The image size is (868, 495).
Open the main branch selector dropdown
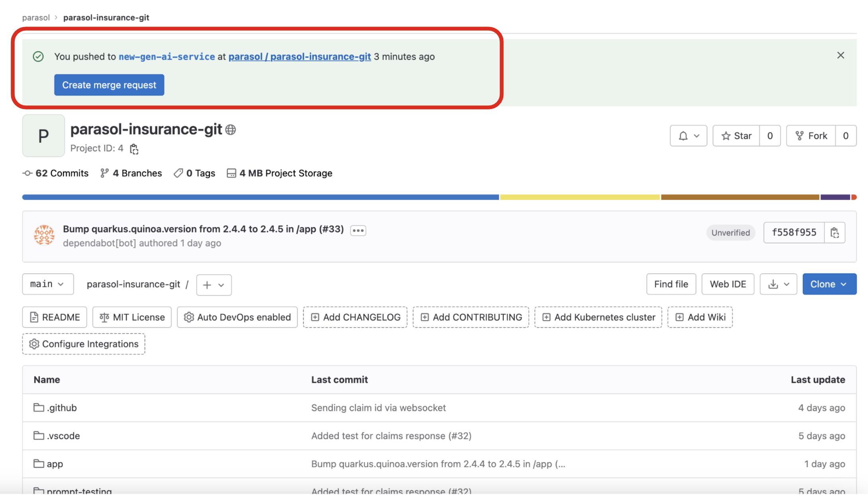(x=48, y=284)
